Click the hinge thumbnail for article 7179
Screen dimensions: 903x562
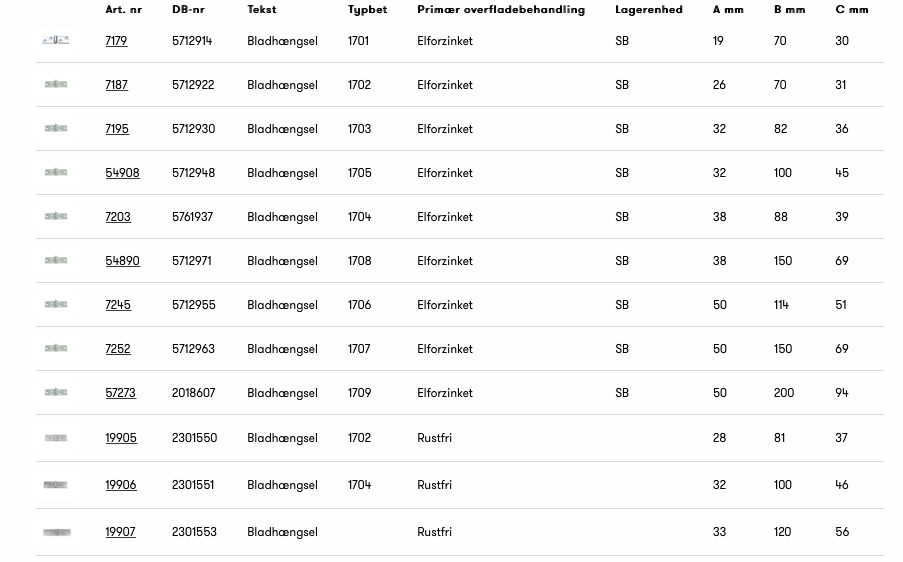tap(56, 40)
